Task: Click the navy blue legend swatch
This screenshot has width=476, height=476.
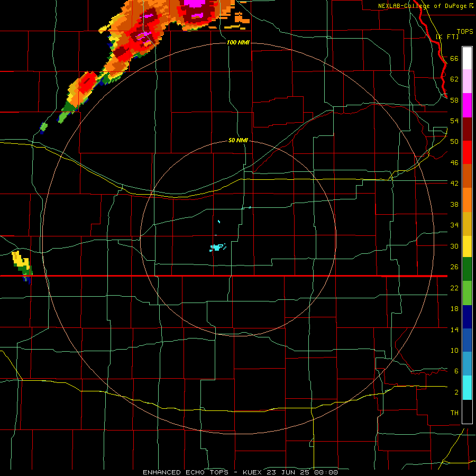Action: click(x=467, y=317)
